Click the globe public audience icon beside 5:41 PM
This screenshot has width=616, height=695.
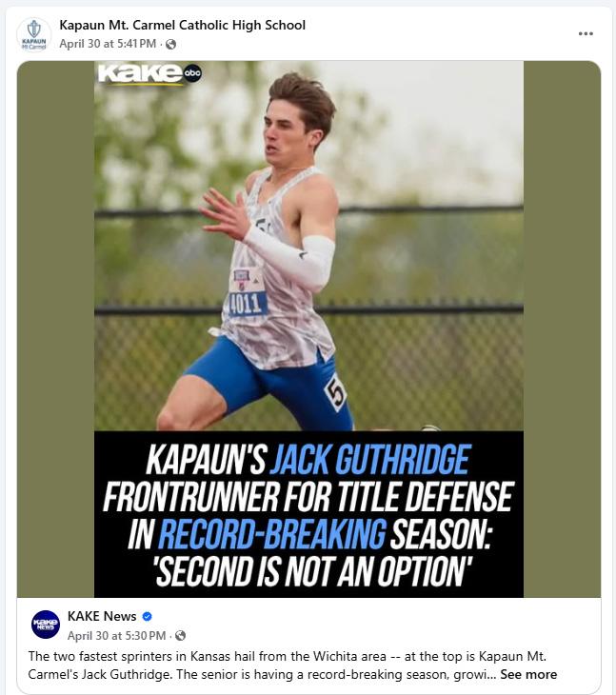pyautogui.click(x=170, y=45)
